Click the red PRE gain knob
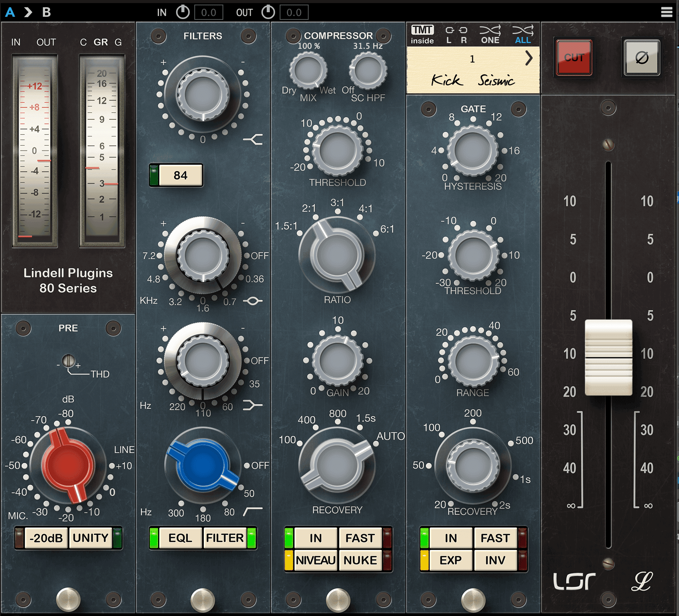 [x=68, y=465]
